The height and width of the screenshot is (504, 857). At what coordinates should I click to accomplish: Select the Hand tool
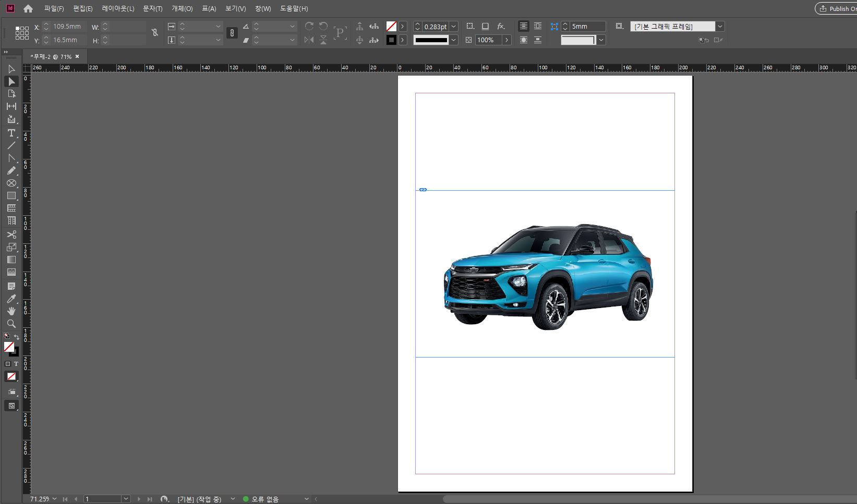click(x=11, y=311)
